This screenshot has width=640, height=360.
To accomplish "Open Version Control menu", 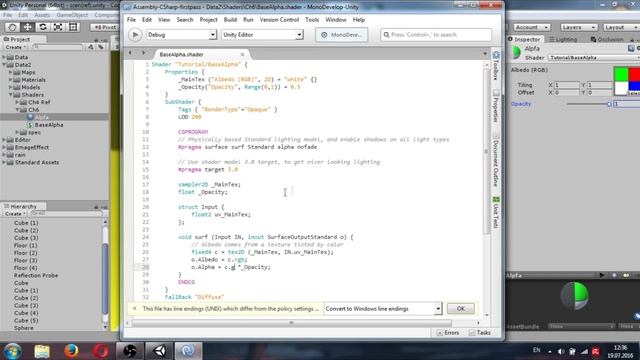I will tap(279, 20).
